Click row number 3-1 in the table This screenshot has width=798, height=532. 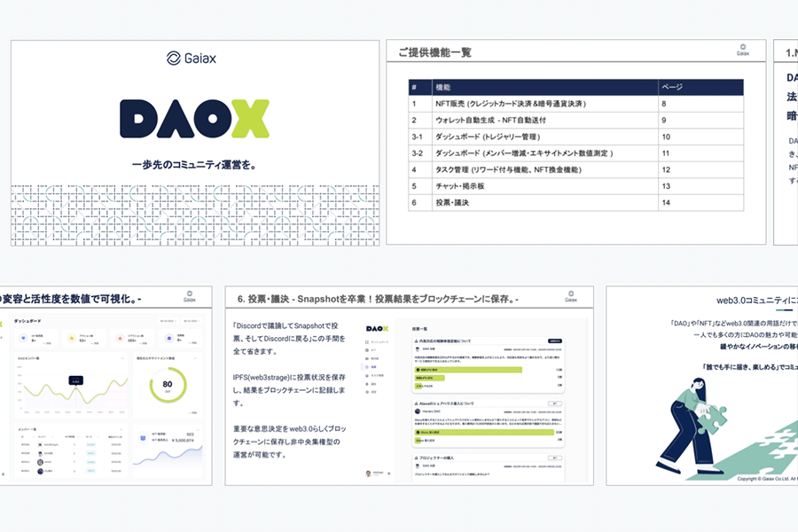pyautogui.click(x=417, y=137)
